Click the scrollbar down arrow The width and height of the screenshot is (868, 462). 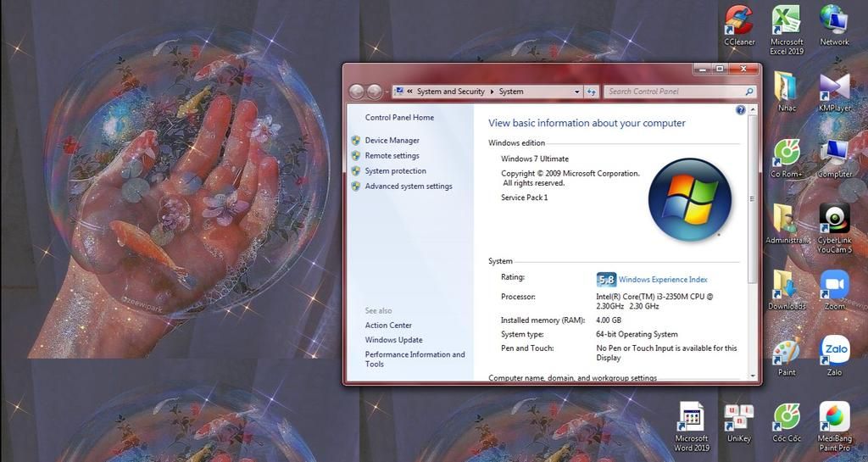click(753, 376)
